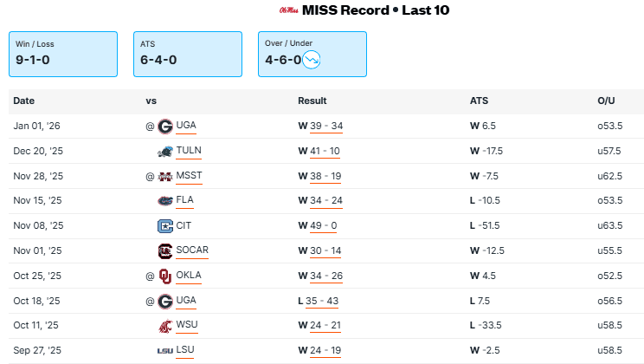Open the SOCAR team link
The image size is (644, 364).
192,251
